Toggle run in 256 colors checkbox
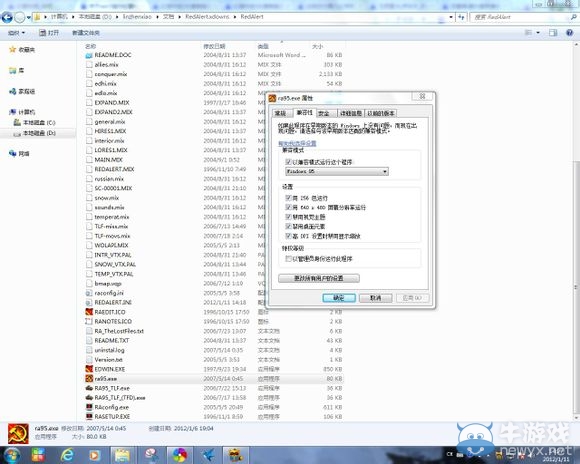Viewport: 580px width, 464px height. pos(289,198)
